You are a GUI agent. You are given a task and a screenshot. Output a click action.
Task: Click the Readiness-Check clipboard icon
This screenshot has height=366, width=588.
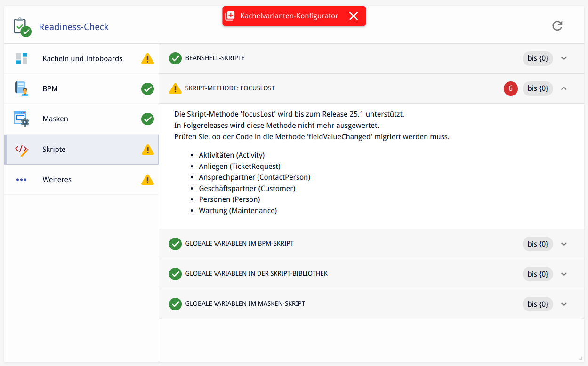(x=22, y=27)
